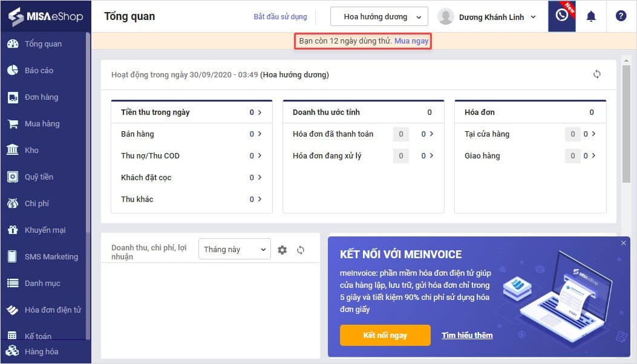Click the revenue chart settings gear
This screenshot has width=637, height=364.
(x=282, y=249)
